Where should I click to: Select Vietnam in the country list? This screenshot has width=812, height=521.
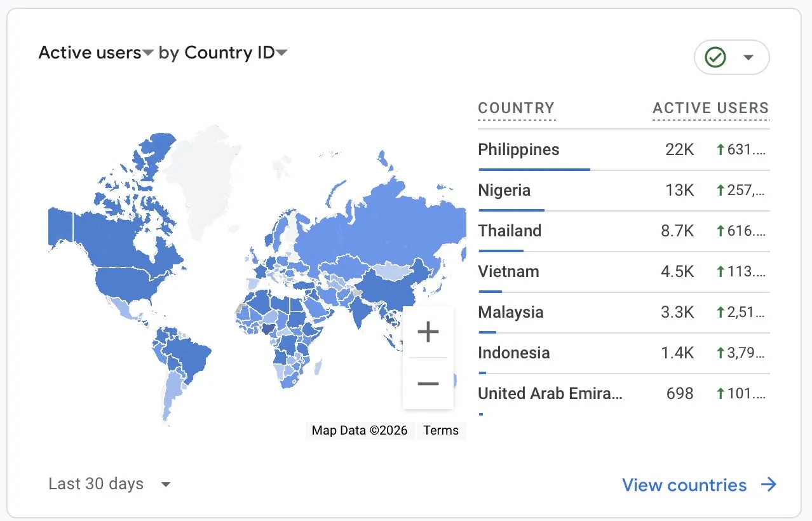click(x=508, y=271)
